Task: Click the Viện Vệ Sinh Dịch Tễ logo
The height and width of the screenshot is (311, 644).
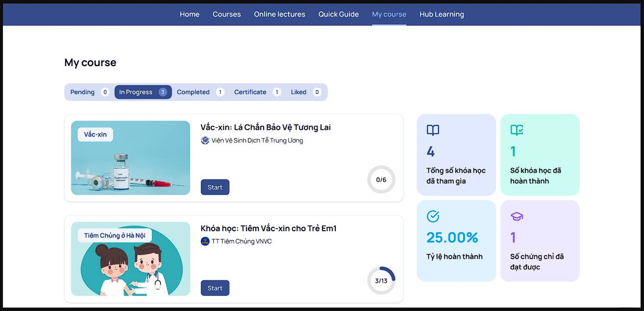Action: click(x=205, y=141)
